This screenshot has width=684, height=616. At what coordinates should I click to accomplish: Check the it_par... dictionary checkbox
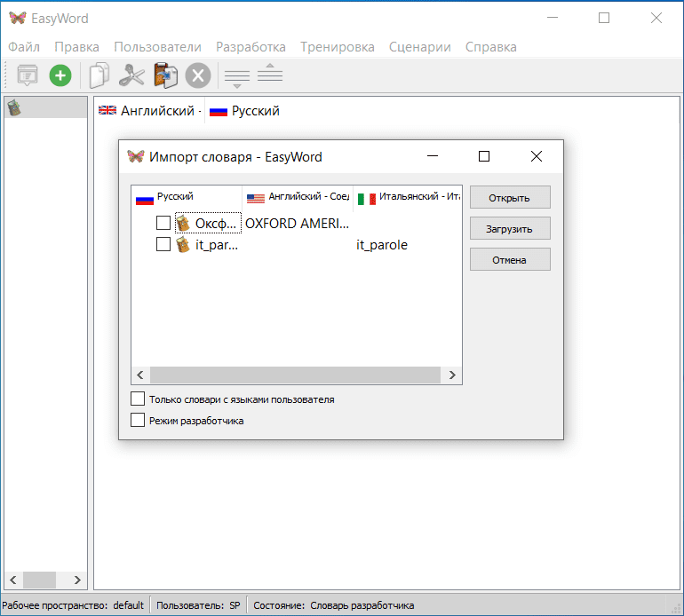point(163,244)
